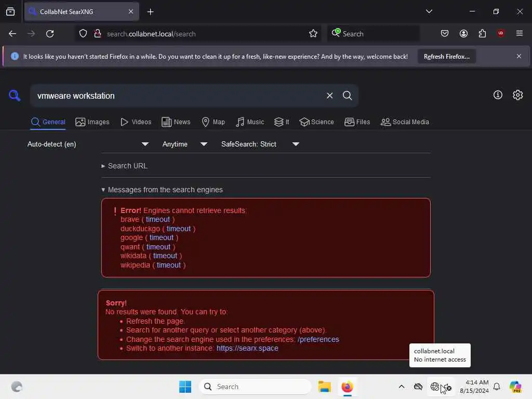Click OneDrive cloud tray icon
The height and width of the screenshot is (399, 532).
point(418,387)
